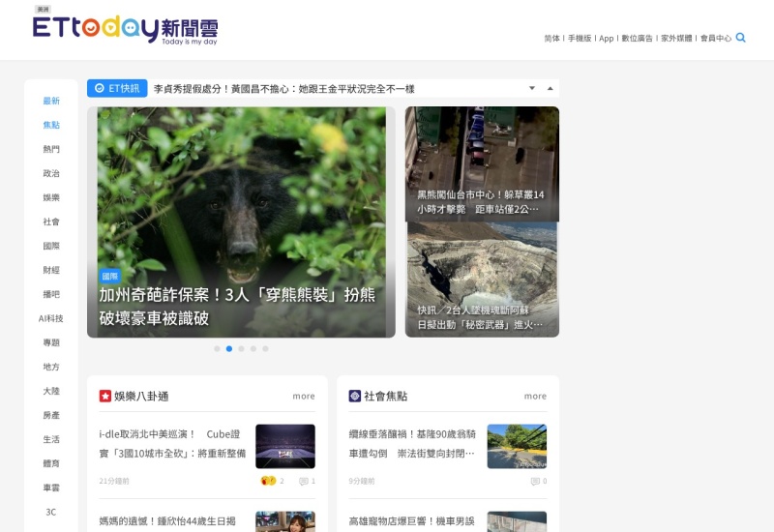Click the red star icon beside 娛樂八卦通
The image size is (774, 532).
click(x=105, y=396)
